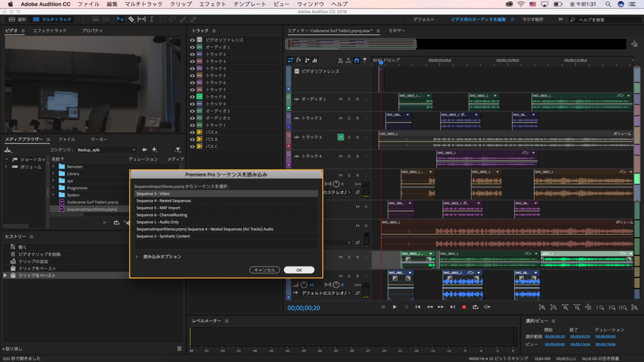This screenshot has width=644, height=362.
Task: Enable snapping with the magnet icon
Action: (x=357, y=60)
